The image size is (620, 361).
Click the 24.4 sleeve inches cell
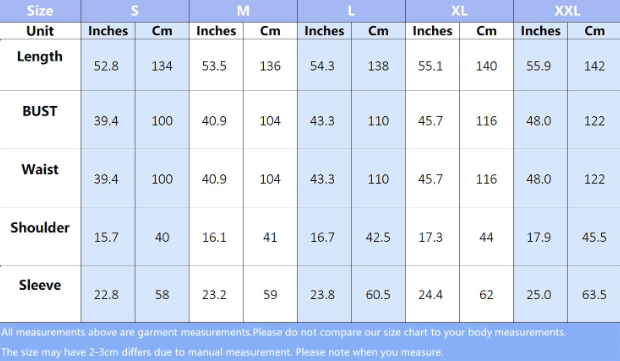(x=431, y=295)
